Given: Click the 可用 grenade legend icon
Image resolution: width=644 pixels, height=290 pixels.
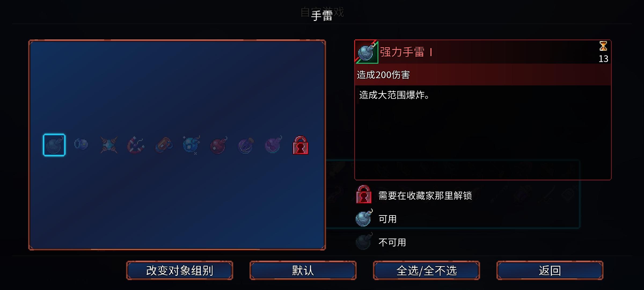Looking at the screenshot, I should (364, 218).
